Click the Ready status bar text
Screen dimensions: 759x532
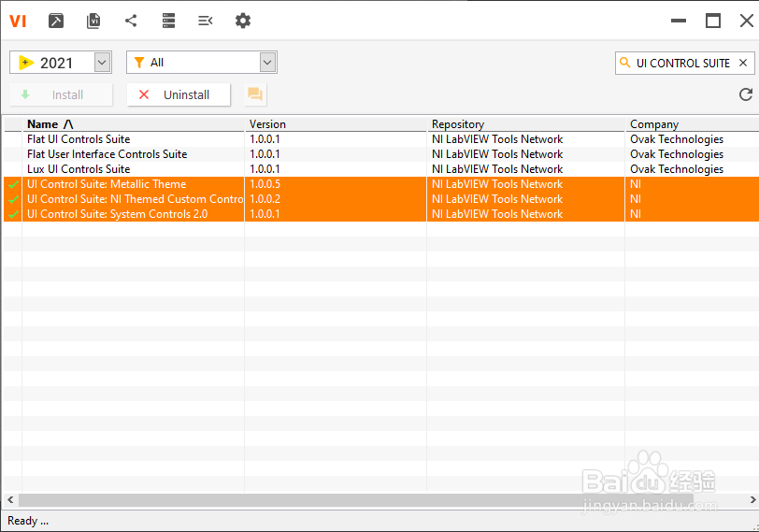click(28, 521)
